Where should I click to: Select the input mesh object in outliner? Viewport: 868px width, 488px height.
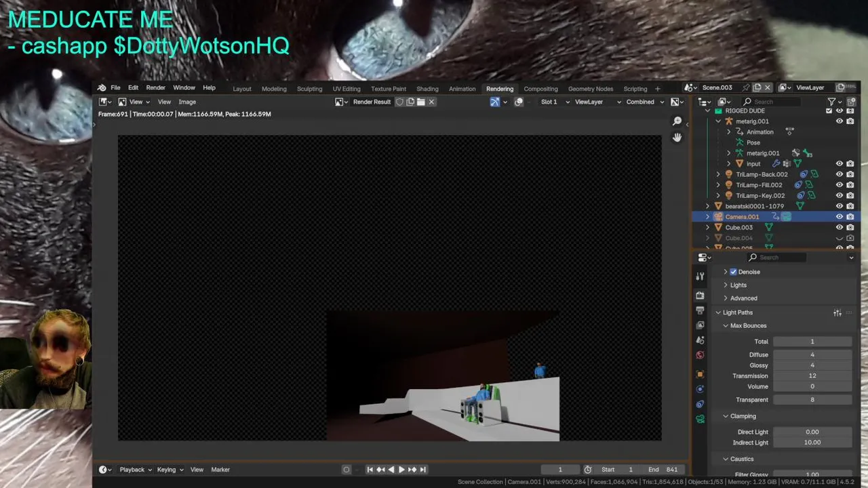[x=753, y=163]
